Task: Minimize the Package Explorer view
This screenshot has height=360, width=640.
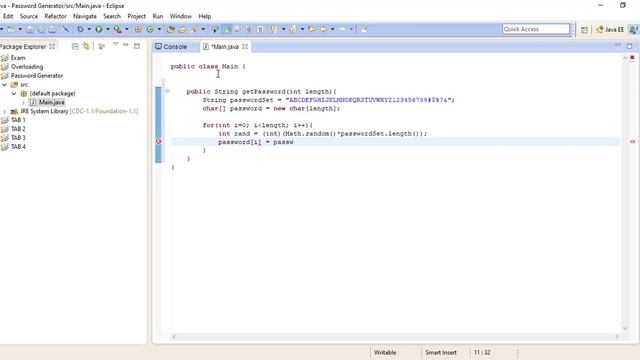Action: 126,44
